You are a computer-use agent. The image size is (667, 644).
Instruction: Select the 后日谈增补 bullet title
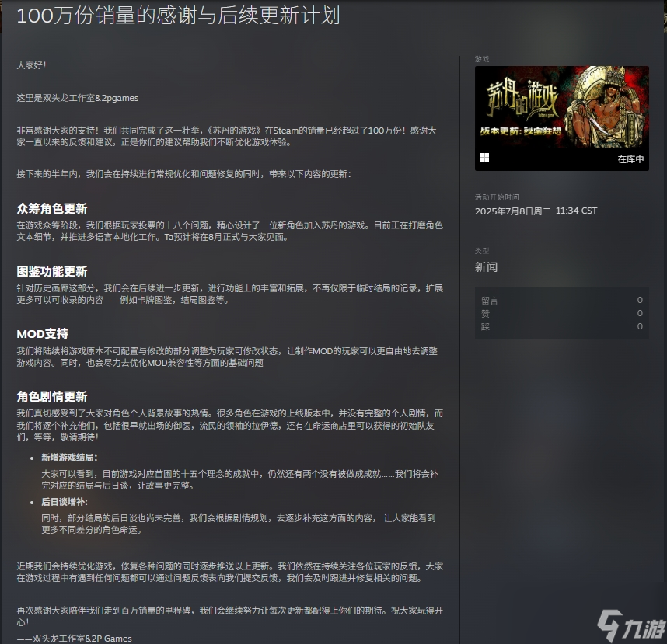tap(65, 502)
